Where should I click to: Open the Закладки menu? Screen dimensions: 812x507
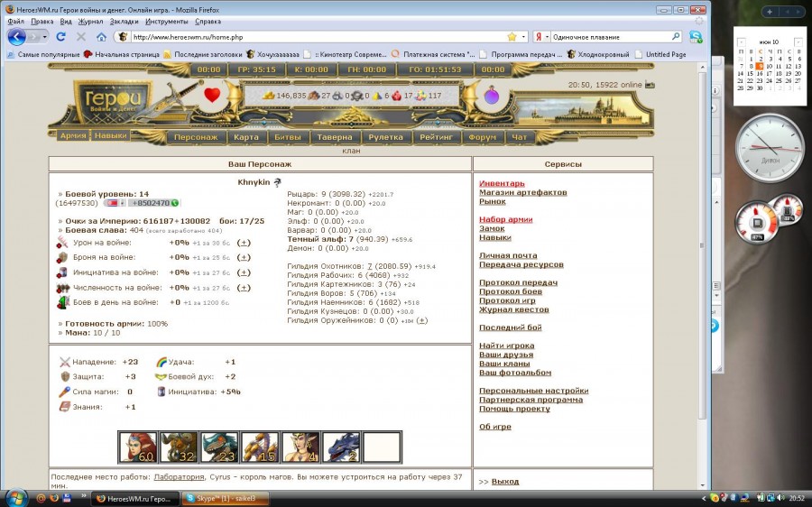click(124, 22)
